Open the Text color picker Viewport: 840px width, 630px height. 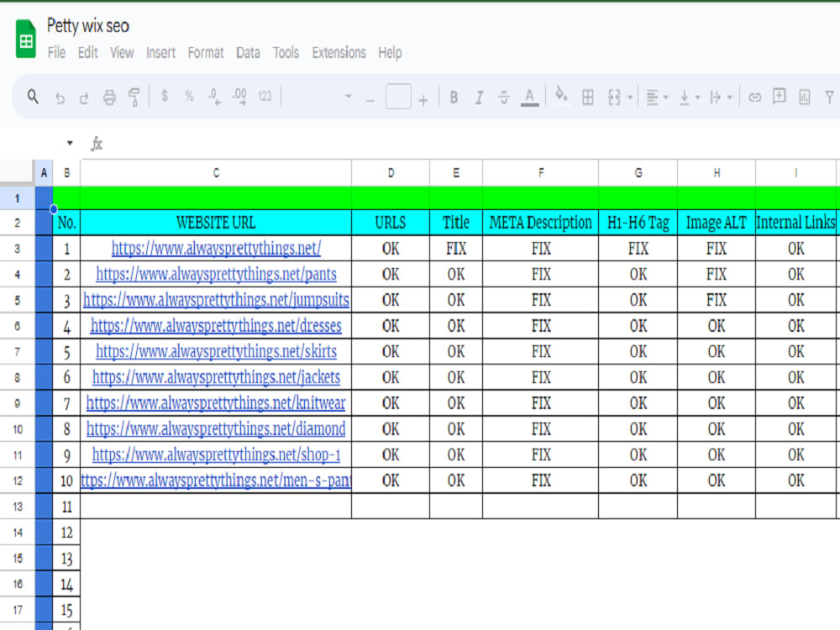coord(530,97)
